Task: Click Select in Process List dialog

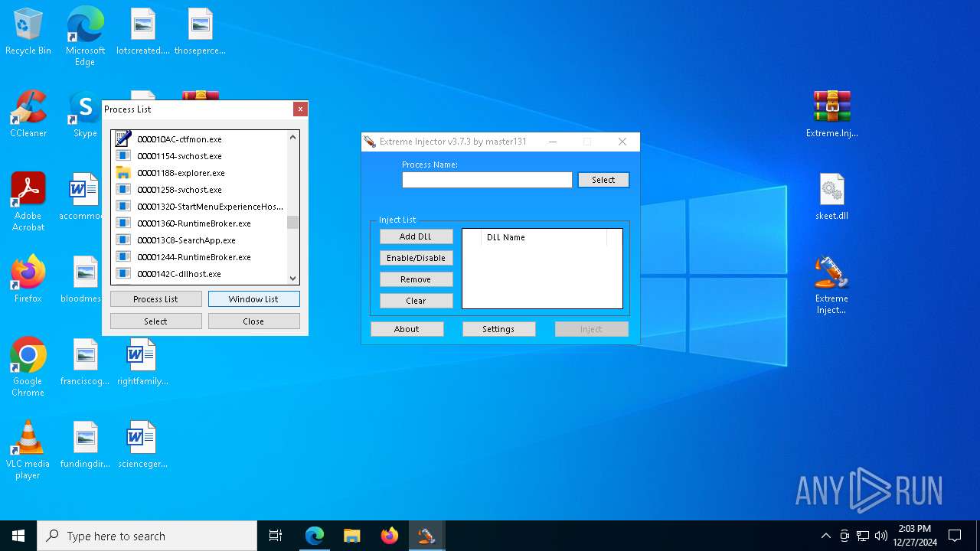Action: point(156,321)
